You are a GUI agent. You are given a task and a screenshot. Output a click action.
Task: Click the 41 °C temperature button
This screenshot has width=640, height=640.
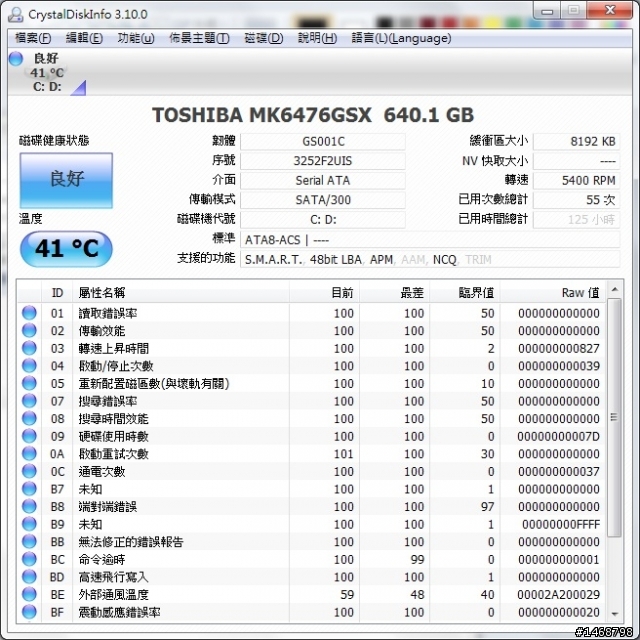tap(66, 249)
